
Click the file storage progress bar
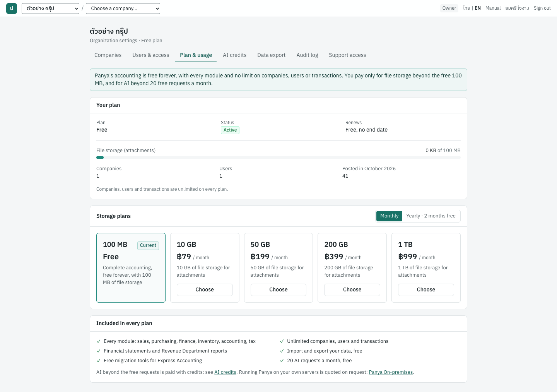click(278, 157)
